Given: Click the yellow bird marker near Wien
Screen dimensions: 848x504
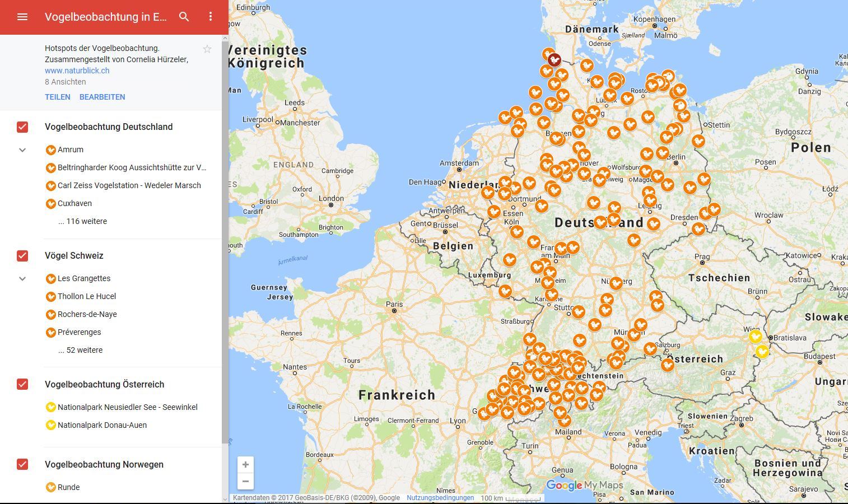Looking at the screenshot, I should (755, 337).
